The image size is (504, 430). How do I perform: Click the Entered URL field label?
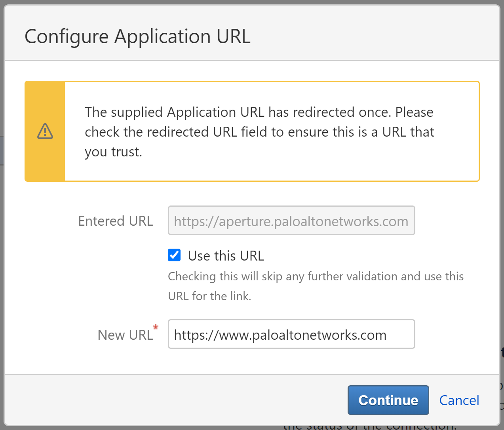[115, 221]
